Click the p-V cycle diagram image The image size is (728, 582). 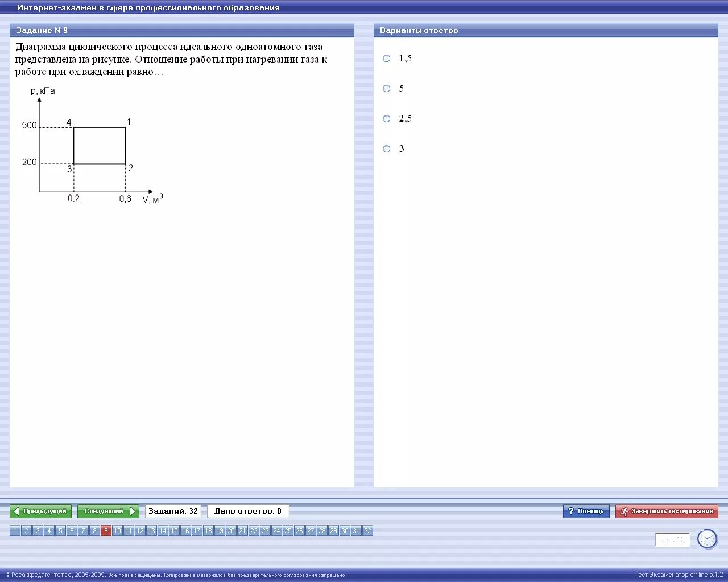pyautogui.click(x=92, y=145)
